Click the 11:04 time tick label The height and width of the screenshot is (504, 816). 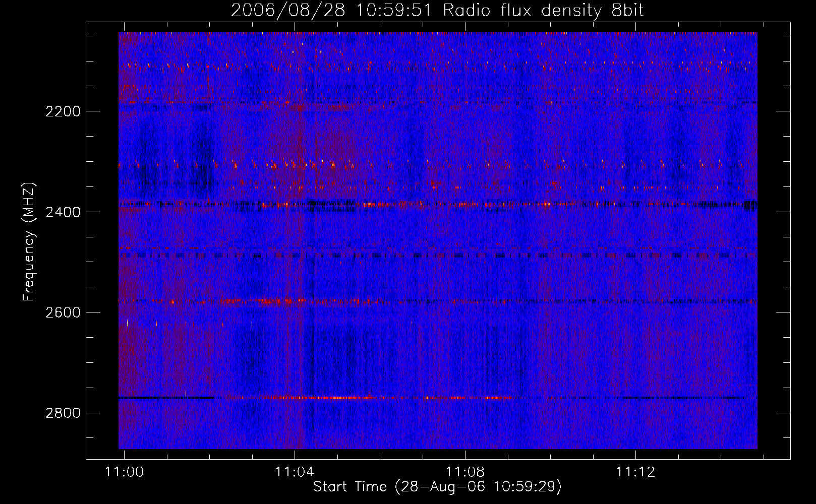295,472
